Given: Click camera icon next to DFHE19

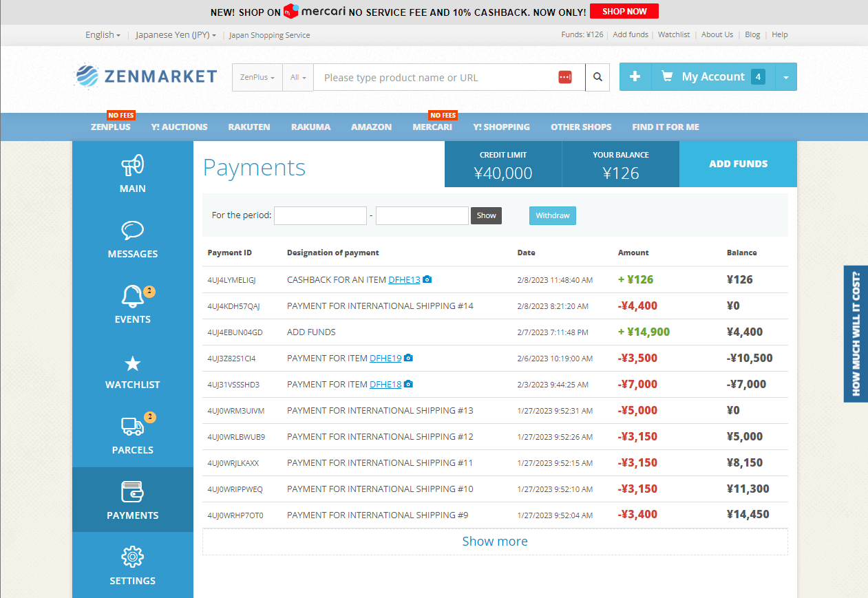Looking at the screenshot, I should pyautogui.click(x=408, y=358).
